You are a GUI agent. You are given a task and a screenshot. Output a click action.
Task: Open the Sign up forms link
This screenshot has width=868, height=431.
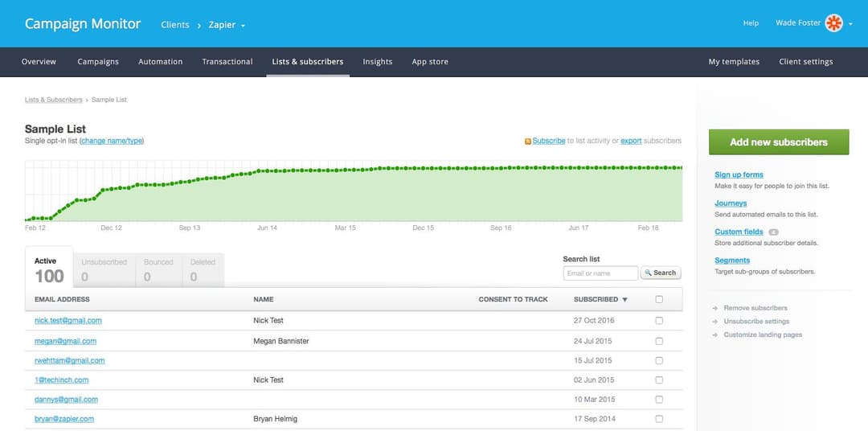(739, 175)
